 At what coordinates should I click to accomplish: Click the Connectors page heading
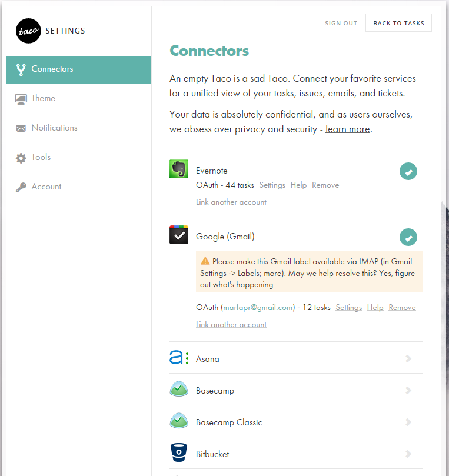(x=209, y=51)
